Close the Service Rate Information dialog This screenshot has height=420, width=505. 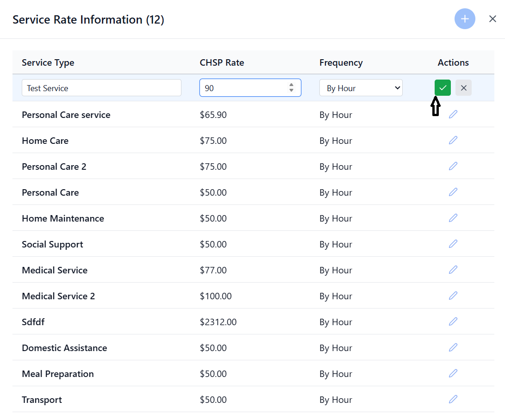(x=493, y=19)
